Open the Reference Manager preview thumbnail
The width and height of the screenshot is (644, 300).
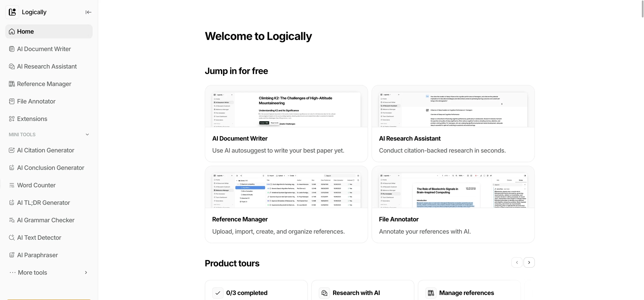tap(286, 190)
